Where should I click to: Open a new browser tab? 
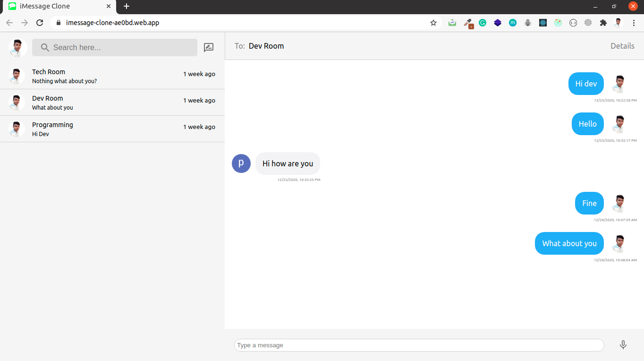(126, 6)
